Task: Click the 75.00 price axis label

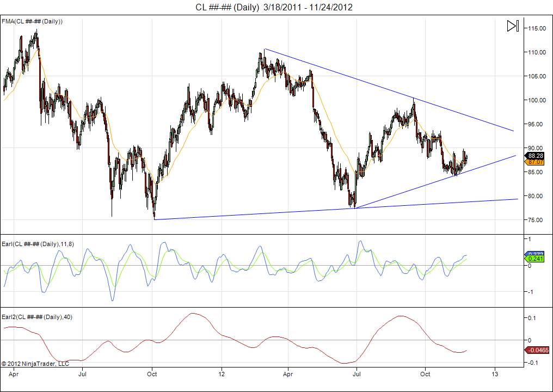Action: (x=534, y=220)
